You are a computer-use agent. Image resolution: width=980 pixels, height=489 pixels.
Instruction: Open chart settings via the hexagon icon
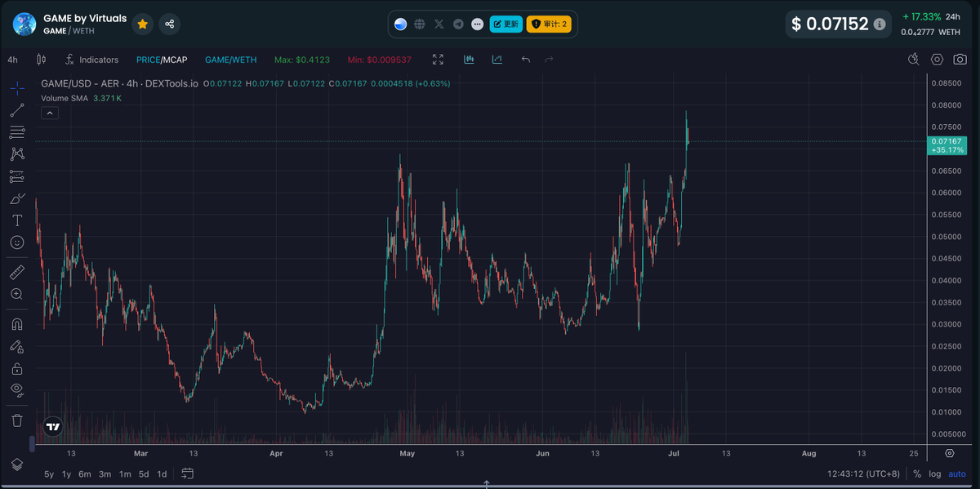tap(937, 60)
